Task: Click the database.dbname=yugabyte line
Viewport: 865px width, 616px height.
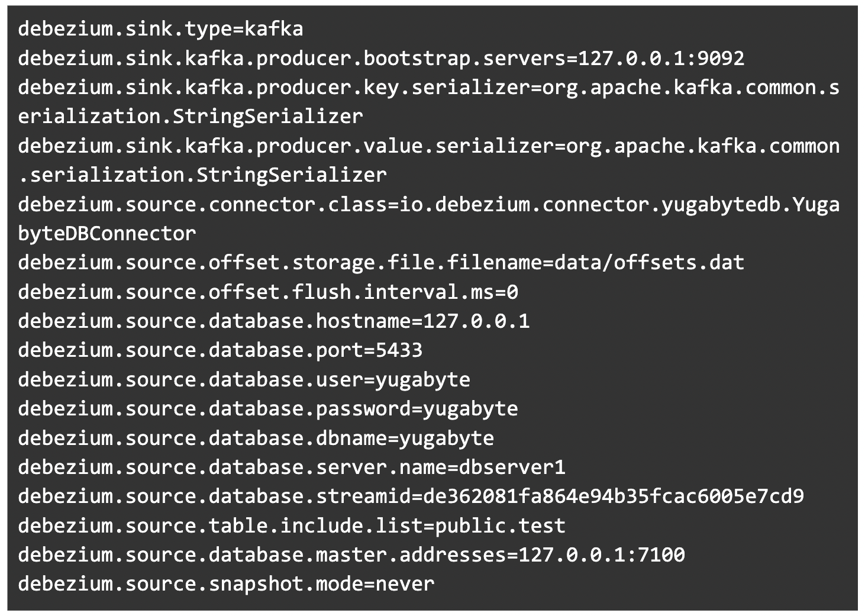Action: tap(256, 438)
